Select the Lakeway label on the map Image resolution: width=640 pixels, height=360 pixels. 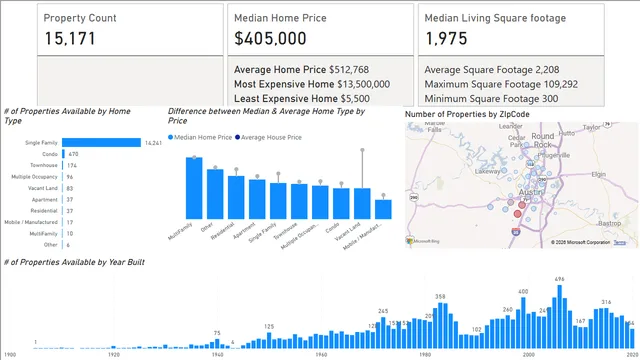pyautogui.click(x=487, y=171)
